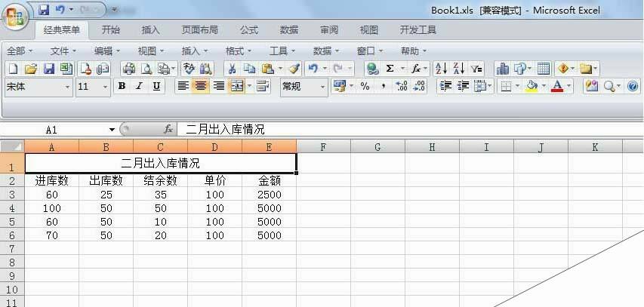Open the font name 宋体 dropdown

67,87
